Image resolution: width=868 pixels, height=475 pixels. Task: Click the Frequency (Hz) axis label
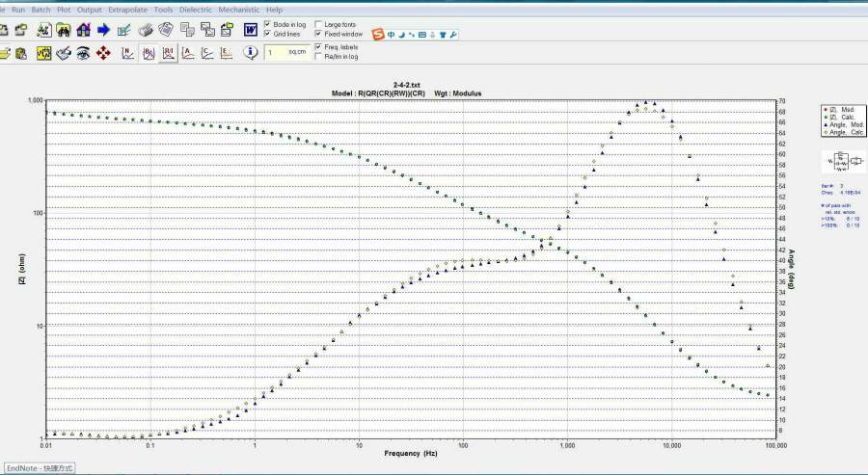click(x=411, y=454)
